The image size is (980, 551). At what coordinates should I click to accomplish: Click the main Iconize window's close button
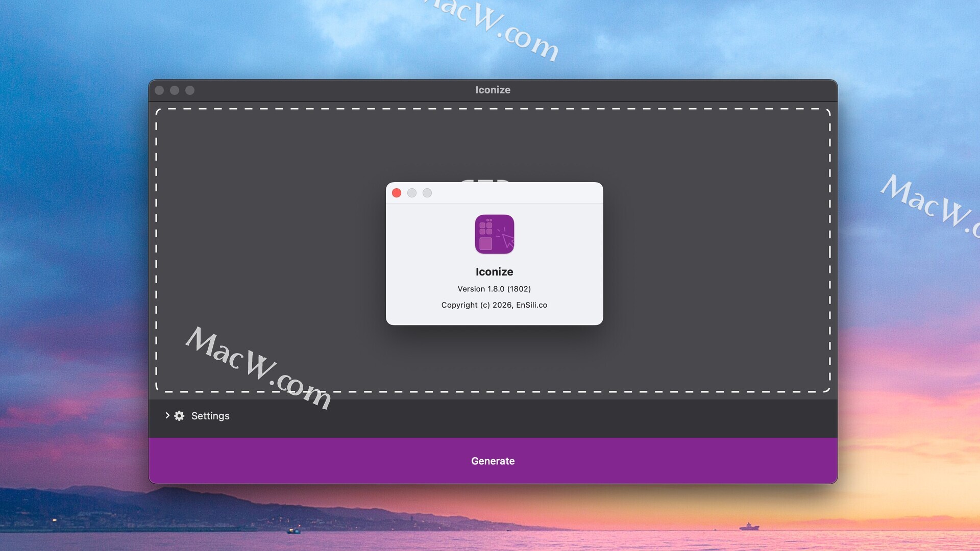click(x=159, y=90)
